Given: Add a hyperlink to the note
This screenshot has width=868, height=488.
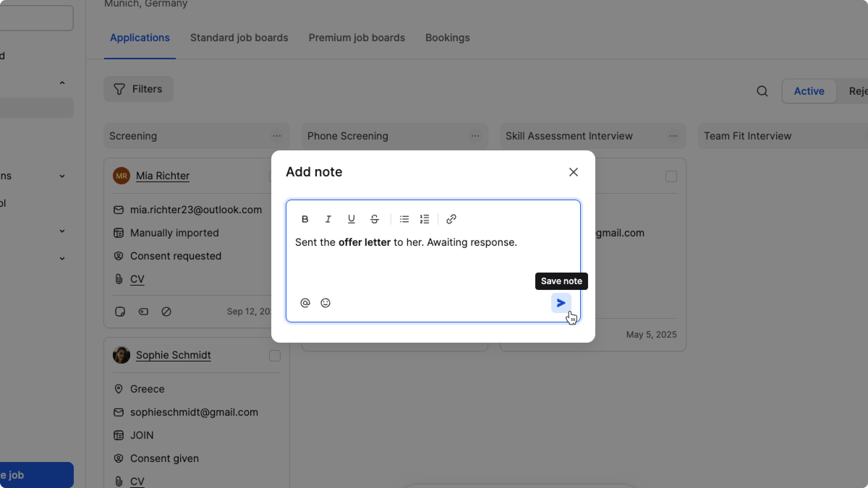Looking at the screenshot, I should (x=451, y=219).
